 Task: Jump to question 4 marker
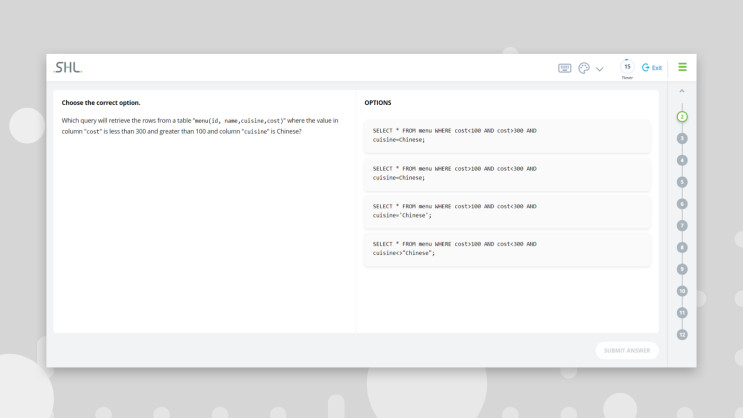coord(682,160)
